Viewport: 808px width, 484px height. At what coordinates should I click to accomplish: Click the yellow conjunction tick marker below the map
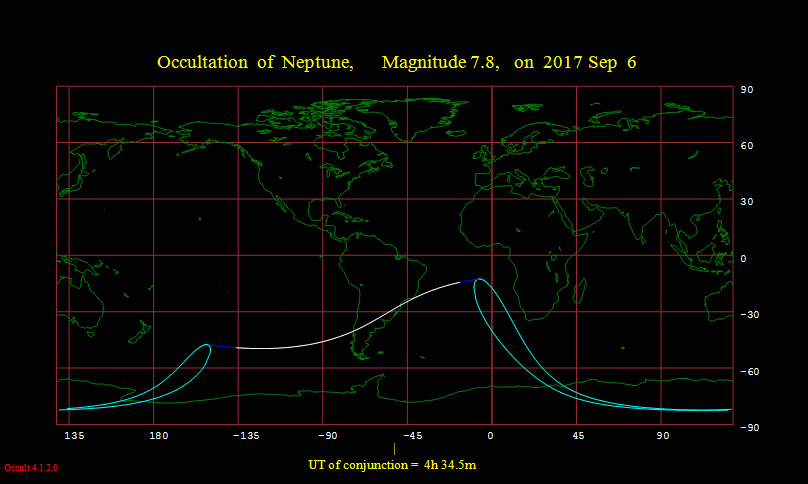(x=394, y=449)
